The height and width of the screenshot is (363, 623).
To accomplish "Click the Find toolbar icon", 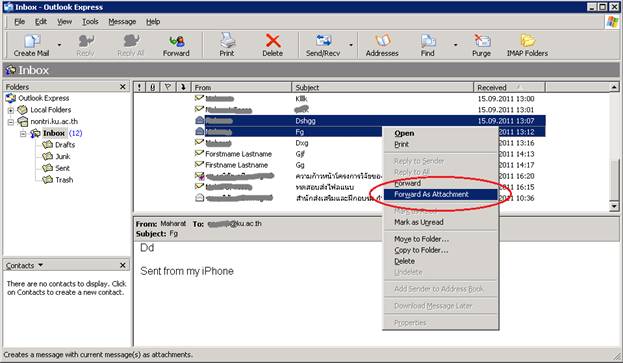I will [428, 45].
